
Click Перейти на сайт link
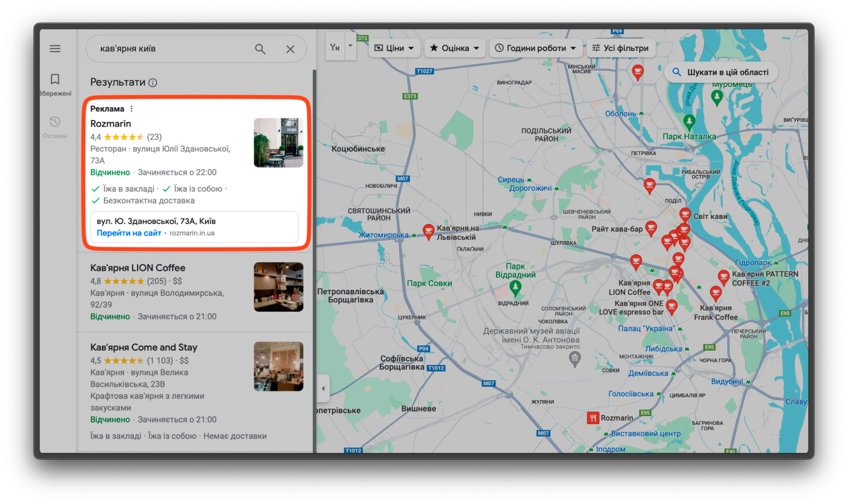click(x=129, y=233)
